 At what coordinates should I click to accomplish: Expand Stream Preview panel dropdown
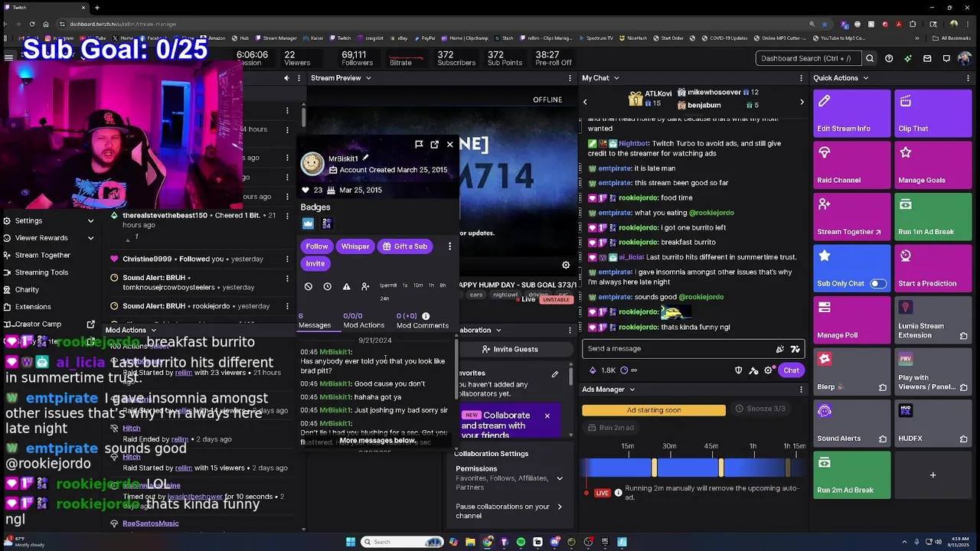(x=368, y=78)
